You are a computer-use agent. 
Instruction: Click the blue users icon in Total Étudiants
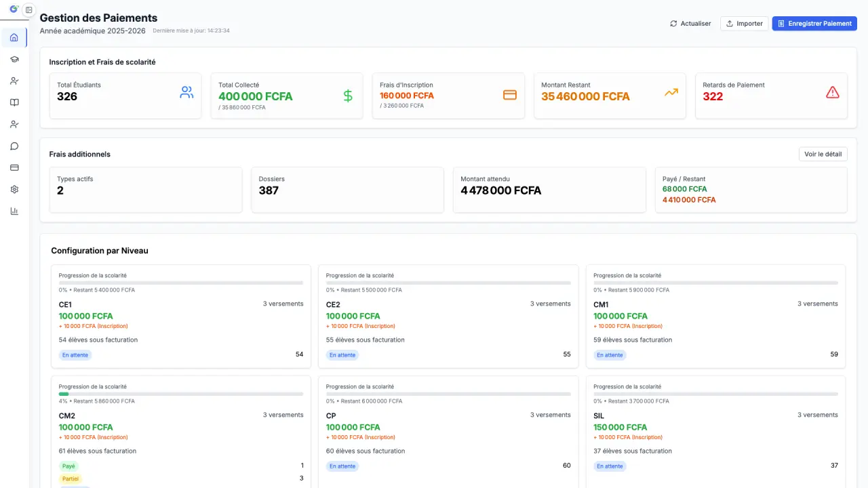click(x=186, y=93)
